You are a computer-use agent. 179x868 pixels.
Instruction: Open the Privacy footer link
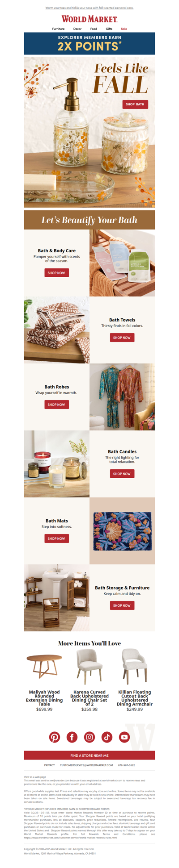coord(50,765)
